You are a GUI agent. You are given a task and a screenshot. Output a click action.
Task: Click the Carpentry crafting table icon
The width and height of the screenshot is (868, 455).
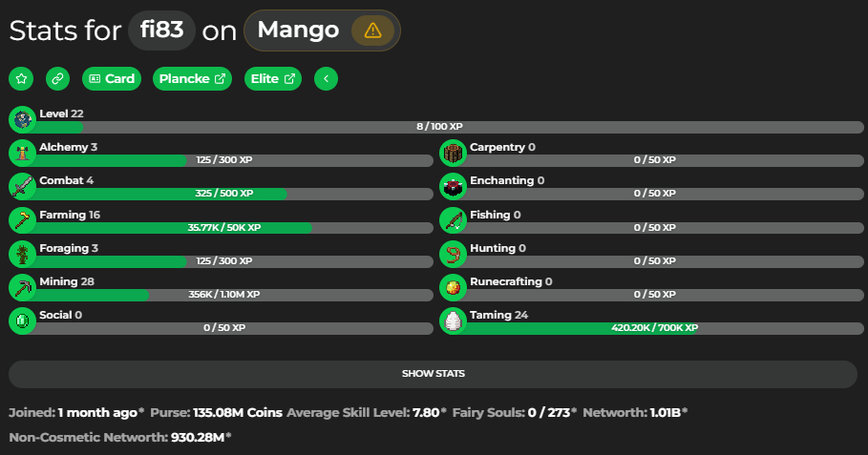pyautogui.click(x=454, y=154)
